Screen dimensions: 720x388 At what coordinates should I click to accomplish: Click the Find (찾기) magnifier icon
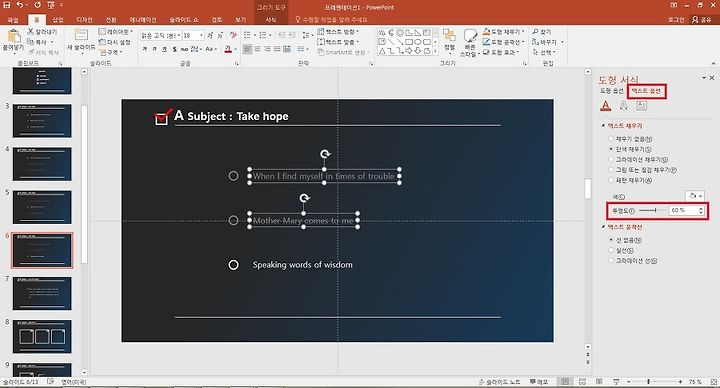pyautogui.click(x=535, y=32)
